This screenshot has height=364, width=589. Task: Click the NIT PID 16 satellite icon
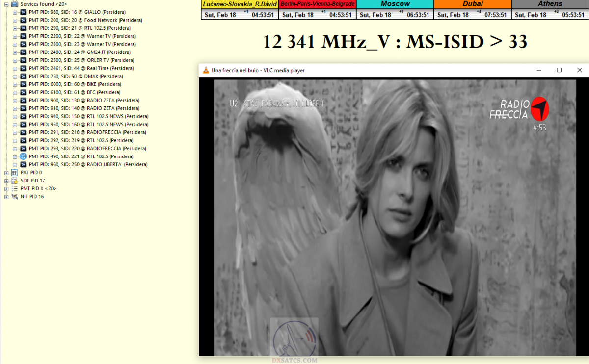[14, 197]
